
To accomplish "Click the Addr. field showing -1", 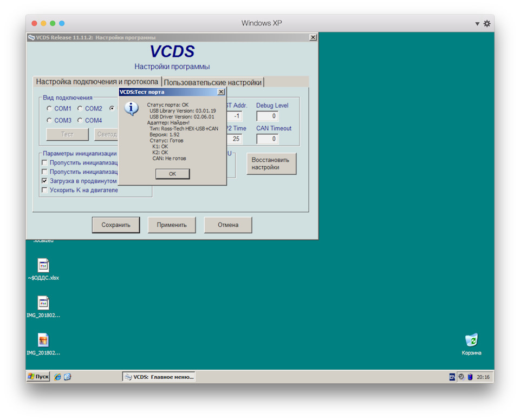I will tap(235, 116).
